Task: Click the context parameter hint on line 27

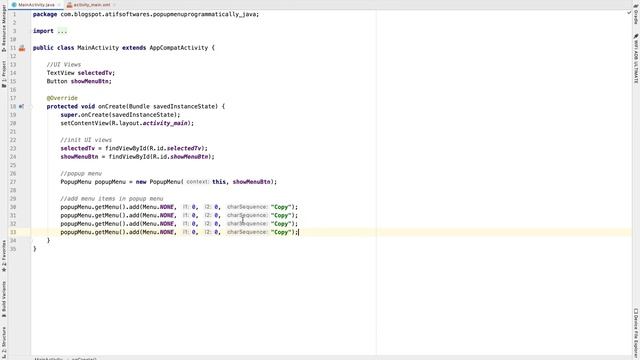Action: 198,182
